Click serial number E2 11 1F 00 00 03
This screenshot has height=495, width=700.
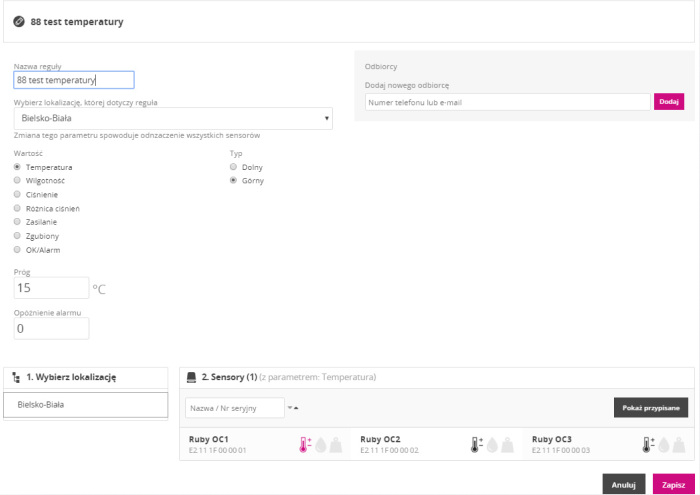[x=561, y=450]
